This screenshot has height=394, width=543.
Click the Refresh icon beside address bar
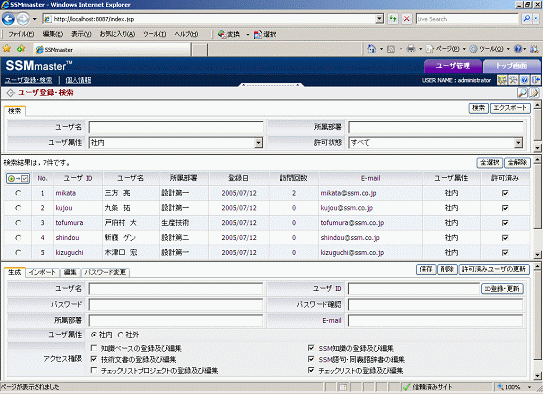[393, 19]
